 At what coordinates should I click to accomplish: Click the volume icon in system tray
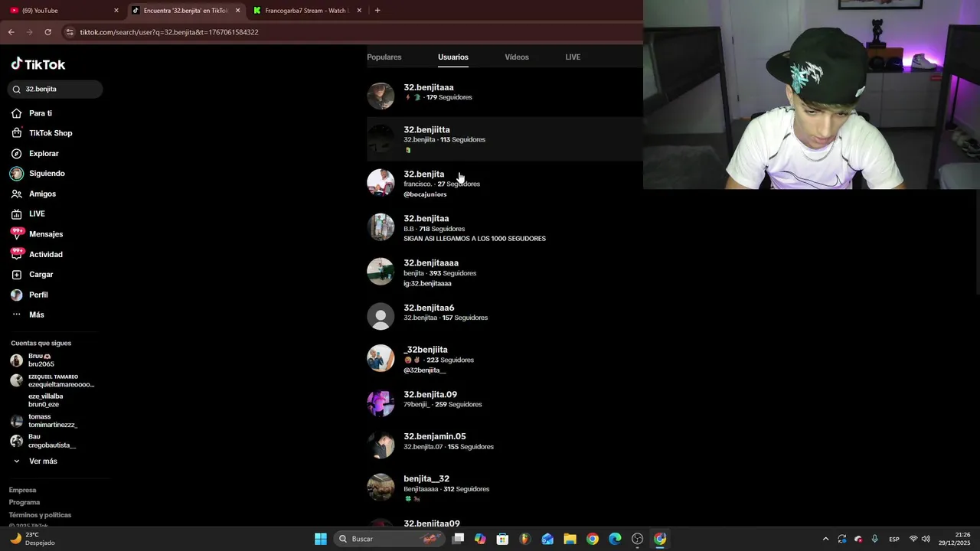tap(926, 539)
